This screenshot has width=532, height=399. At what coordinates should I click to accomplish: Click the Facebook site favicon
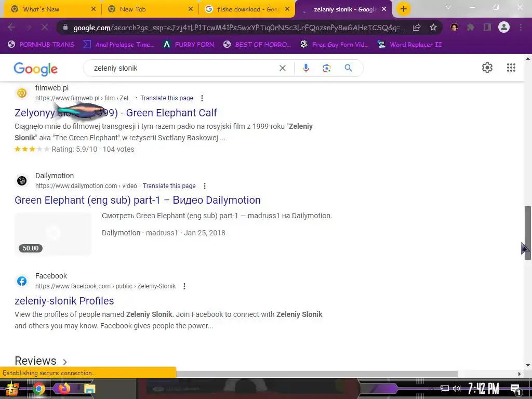pyautogui.click(x=22, y=281)
